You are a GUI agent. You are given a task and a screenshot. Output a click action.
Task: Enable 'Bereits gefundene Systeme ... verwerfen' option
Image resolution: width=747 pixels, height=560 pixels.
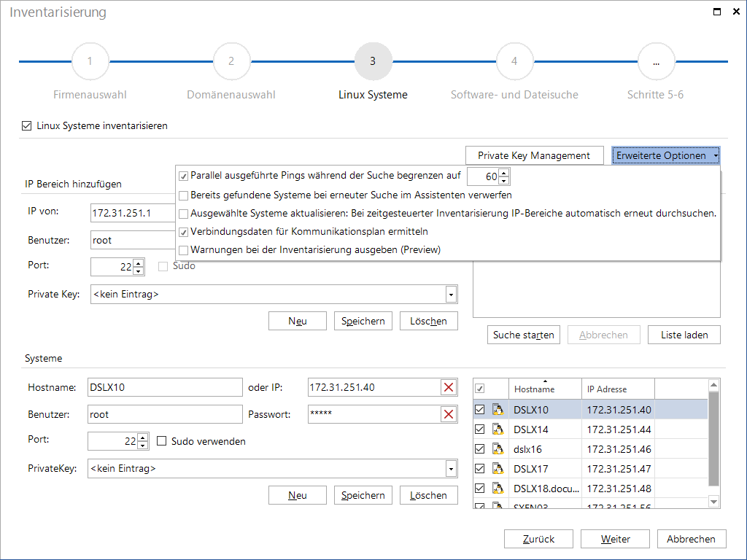click(183, 195)
